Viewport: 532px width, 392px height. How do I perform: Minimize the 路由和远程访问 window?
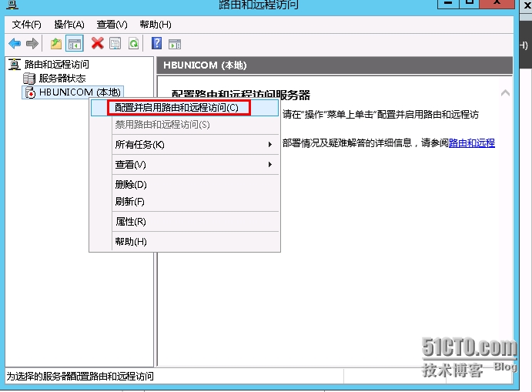(x=449, y=3)
